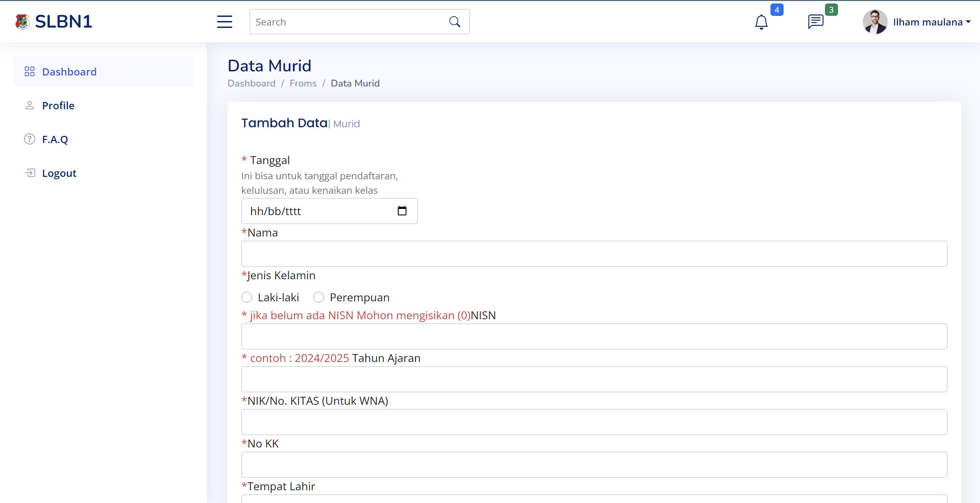The height and width of the screenshot is (503, 980).
Task: Open the chat messages icon
Action: (x=816, y=22)
